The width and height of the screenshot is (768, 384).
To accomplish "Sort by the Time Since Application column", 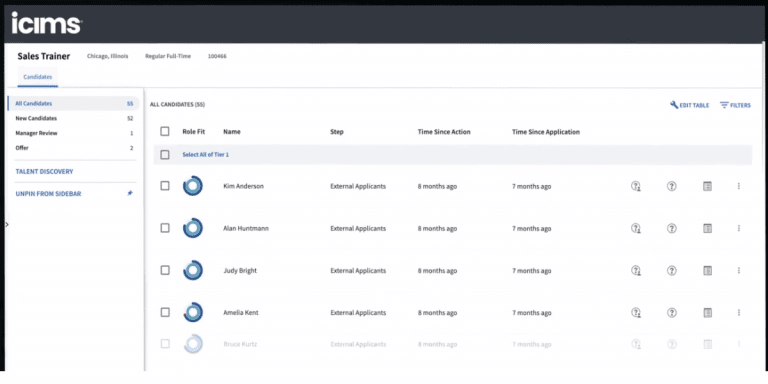I will pyautogui.click(x=546, y=132).
